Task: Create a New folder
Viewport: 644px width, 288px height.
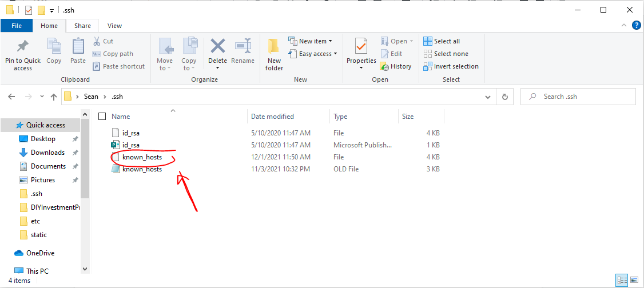Action: 274,55
